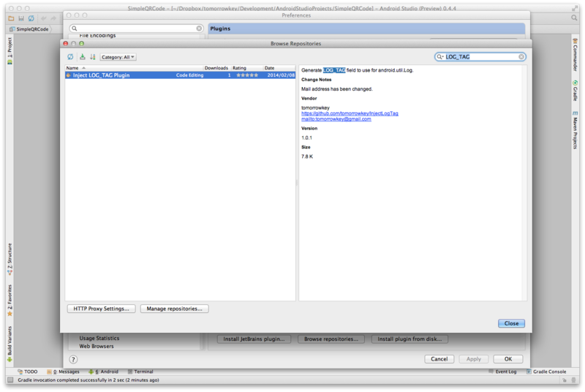Click the SimpleQRCode breadcrumb
The image size is (585, 392).
[29, 29]
